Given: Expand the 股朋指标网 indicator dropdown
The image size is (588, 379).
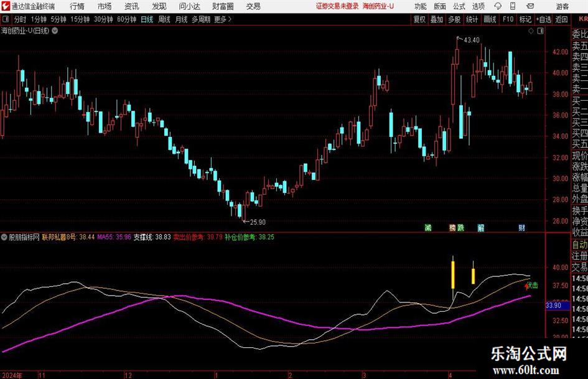Looking at the screenshot, I should [x=4, y=236].
